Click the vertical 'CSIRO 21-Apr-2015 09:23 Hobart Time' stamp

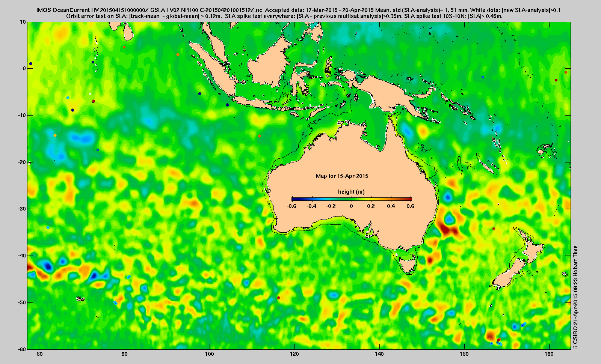tap(575, 295)
